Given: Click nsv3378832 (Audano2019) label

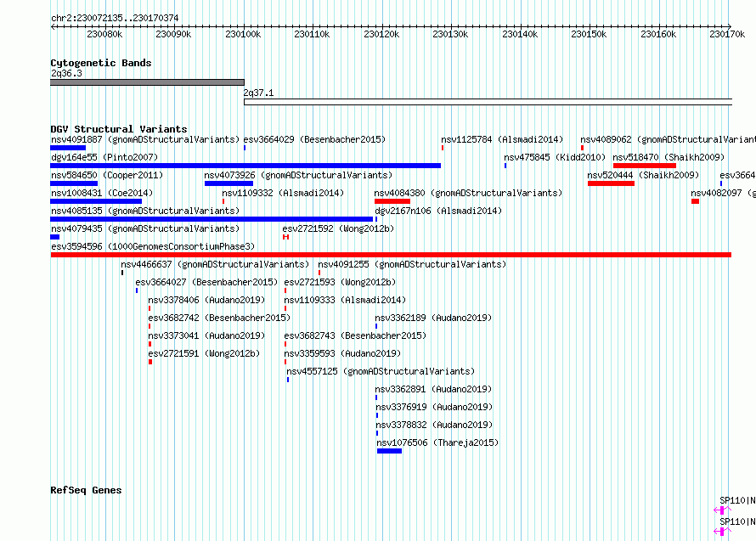Looking at the screenshot, I should pos(434,425).
